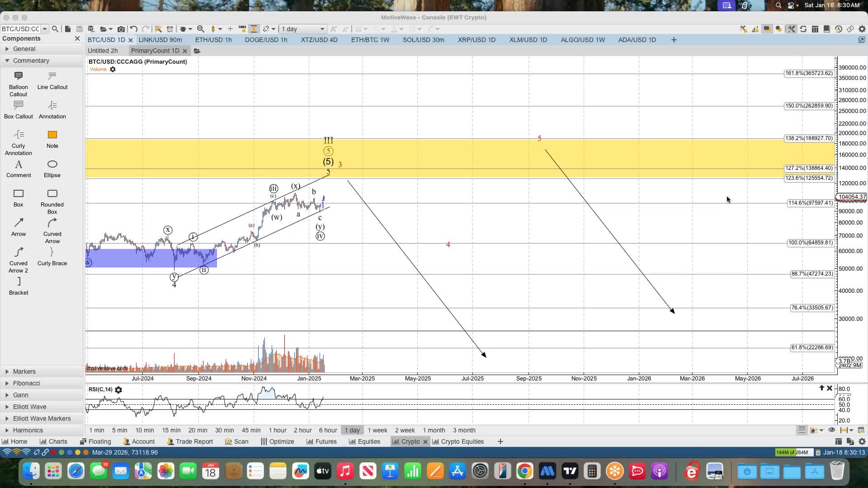Select the 1 week timeframe button
The height and width of the screenshot is (488, 868).
(x=377, y=430)
